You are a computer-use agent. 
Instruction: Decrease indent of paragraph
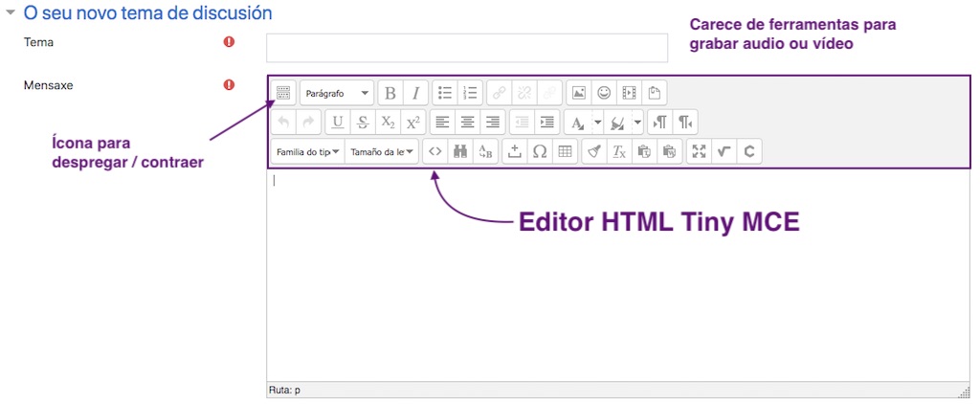click(x=522, y=123)
